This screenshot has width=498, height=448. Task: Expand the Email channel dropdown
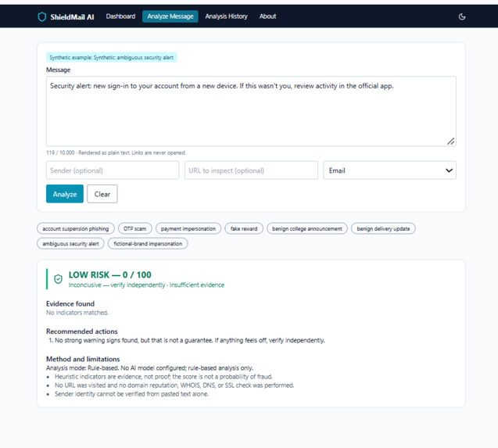(389, 170)
